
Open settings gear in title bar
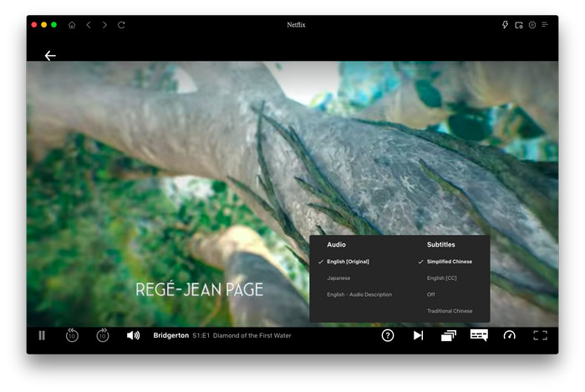click(x=532, y=24)
